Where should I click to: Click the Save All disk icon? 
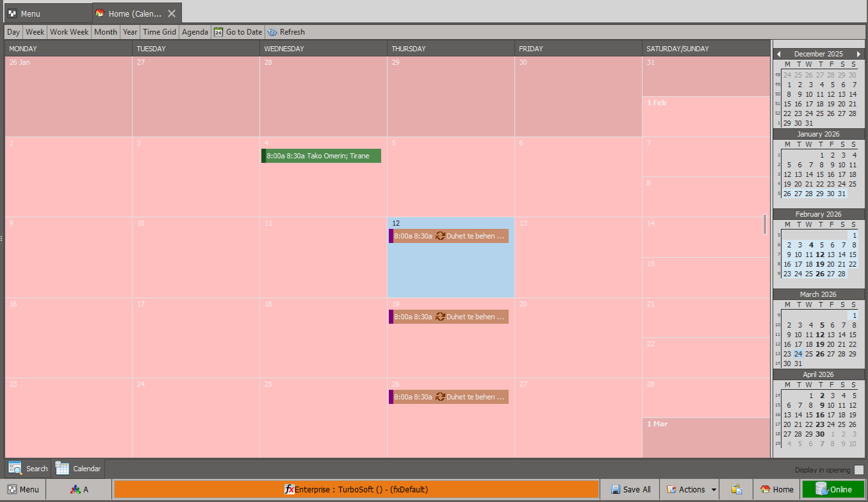tap(615, 489)
